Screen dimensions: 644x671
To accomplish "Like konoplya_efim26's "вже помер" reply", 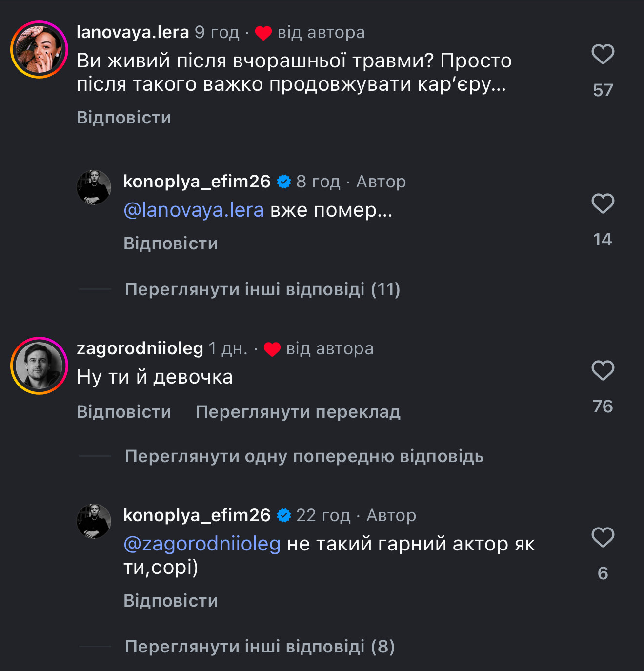I will (603, 203).
